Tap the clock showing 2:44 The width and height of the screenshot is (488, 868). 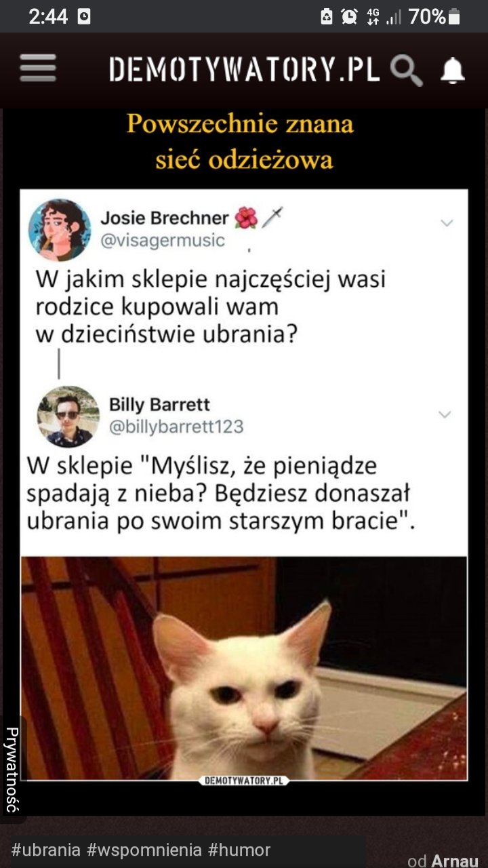point(48,16)
